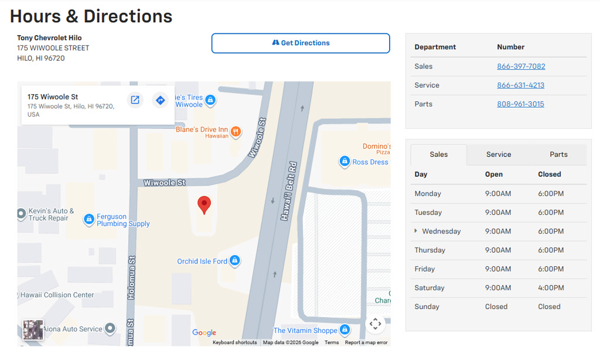Select the red location pin marker
The height and width of the screenshot is (364, 600).
[204, 205]
